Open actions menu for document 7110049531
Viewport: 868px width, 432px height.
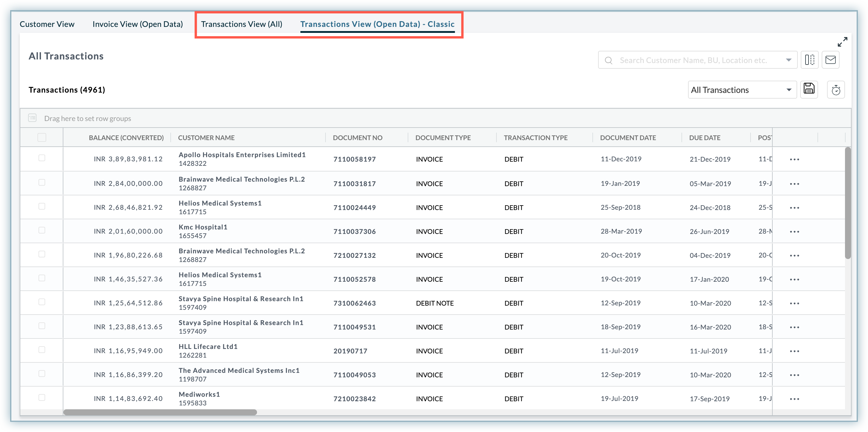[794, 327]
